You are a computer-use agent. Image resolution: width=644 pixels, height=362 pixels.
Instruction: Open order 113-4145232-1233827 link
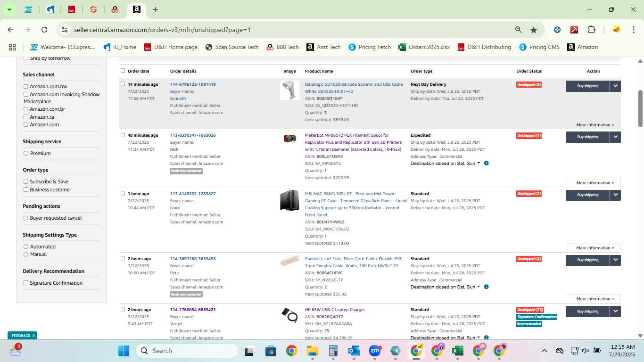pyautogui.click(x=193, y=194)
